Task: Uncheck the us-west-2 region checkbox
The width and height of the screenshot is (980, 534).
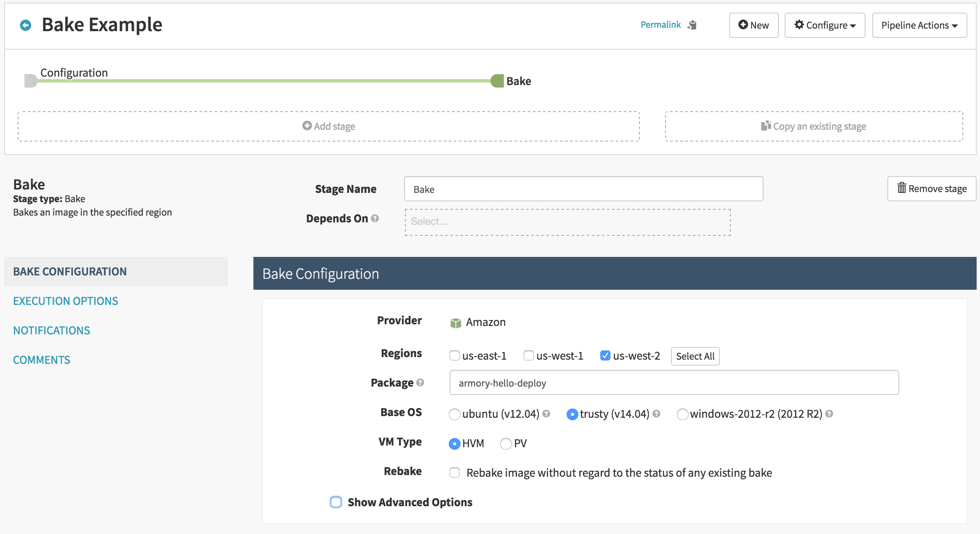Action: click(605, 355)
